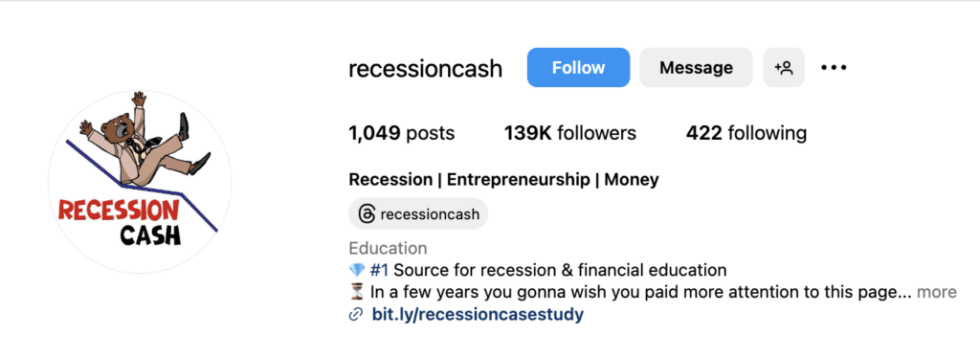Open the recessioncash Threads badge

point(418,214)
